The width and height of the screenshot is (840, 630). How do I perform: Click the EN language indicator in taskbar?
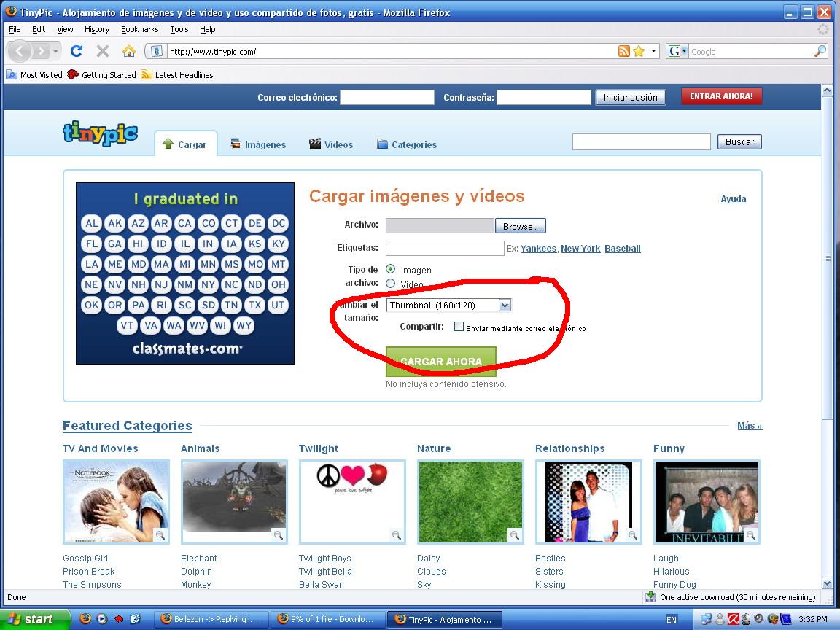click(x=672, y=619)
